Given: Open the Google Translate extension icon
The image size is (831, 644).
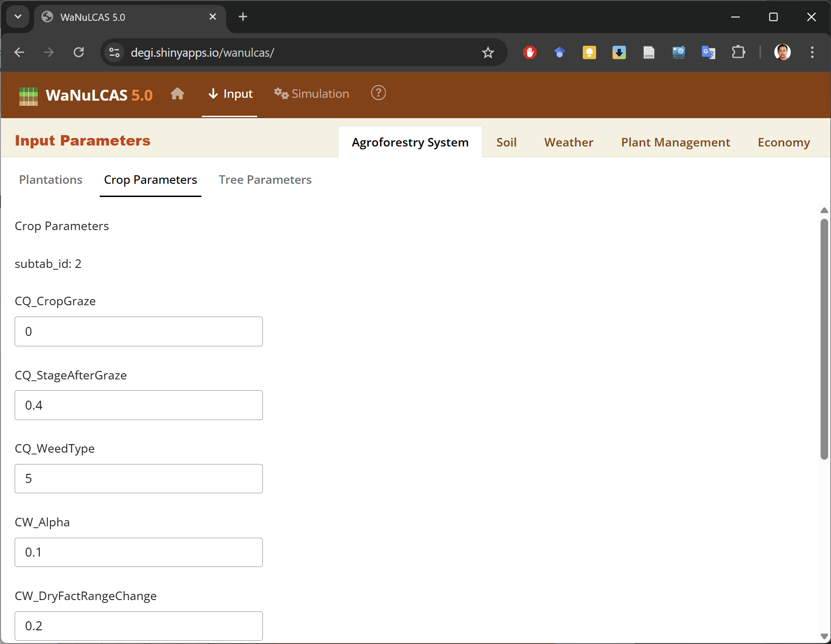Looking at the screenshot, I should click(x=709, y=52).
